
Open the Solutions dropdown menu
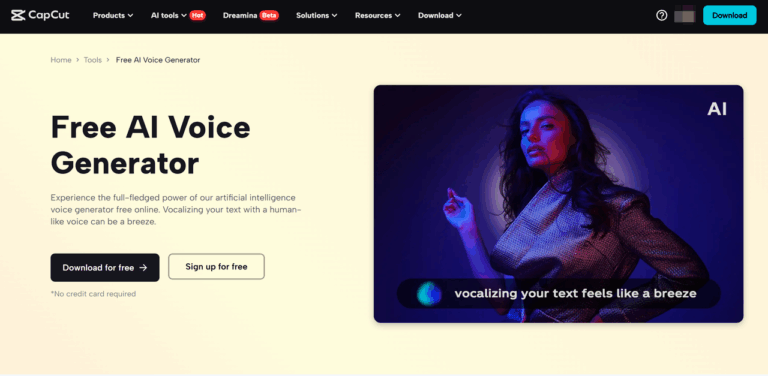pos(316,15)
